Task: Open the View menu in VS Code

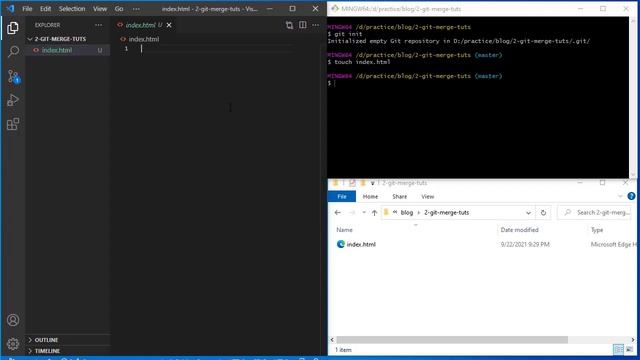Action: click(x=100, y=9)
